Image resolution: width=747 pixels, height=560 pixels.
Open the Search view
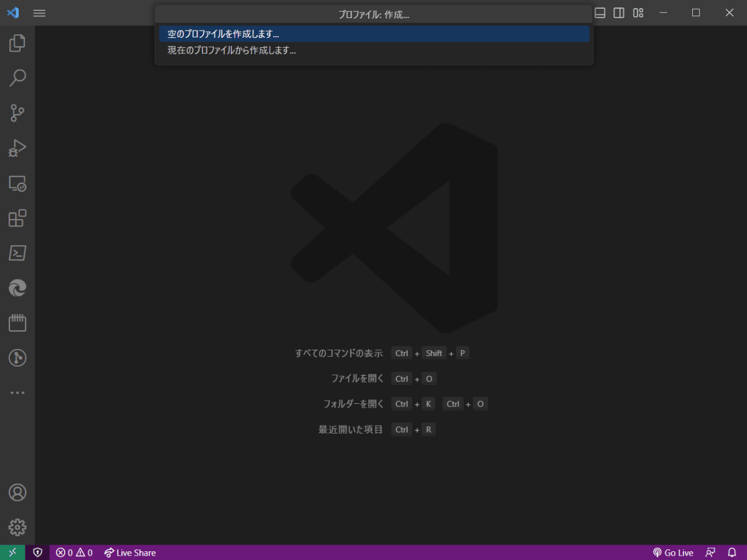point(17,78)
